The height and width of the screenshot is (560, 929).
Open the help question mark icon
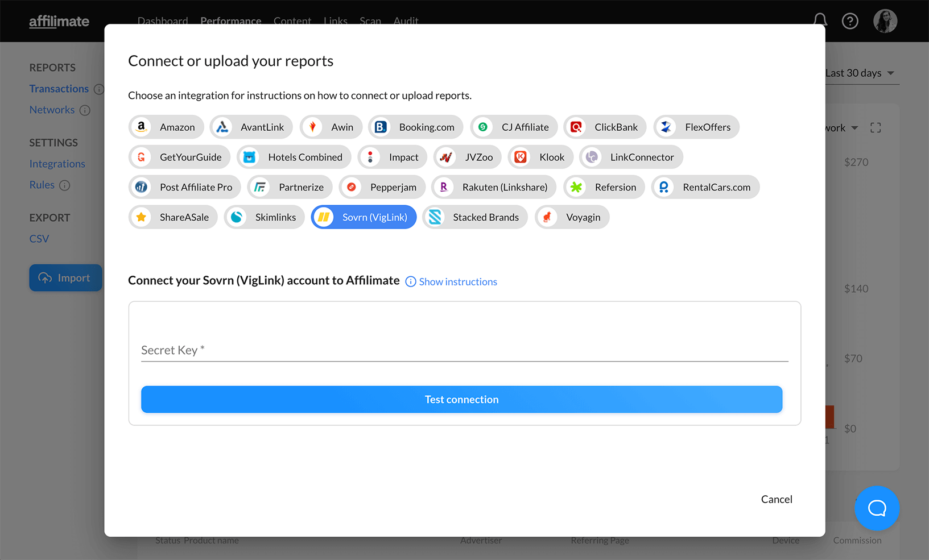point(850,21)
